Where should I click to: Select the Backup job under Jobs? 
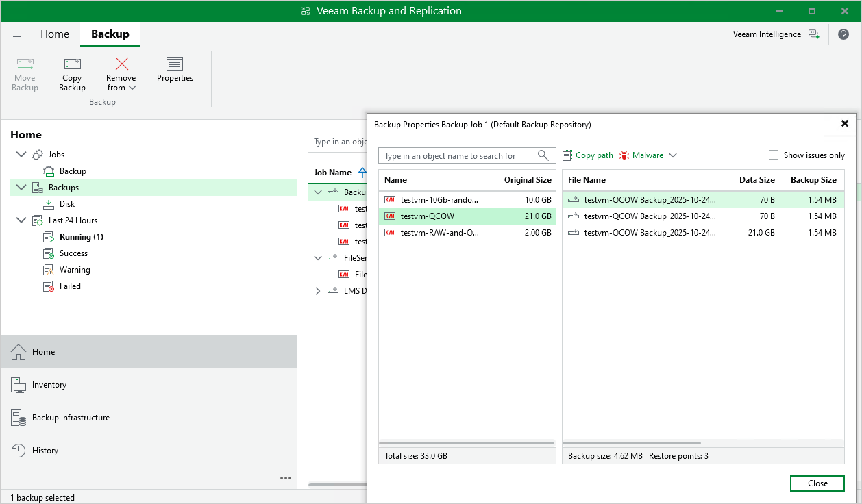coord(73,171)
